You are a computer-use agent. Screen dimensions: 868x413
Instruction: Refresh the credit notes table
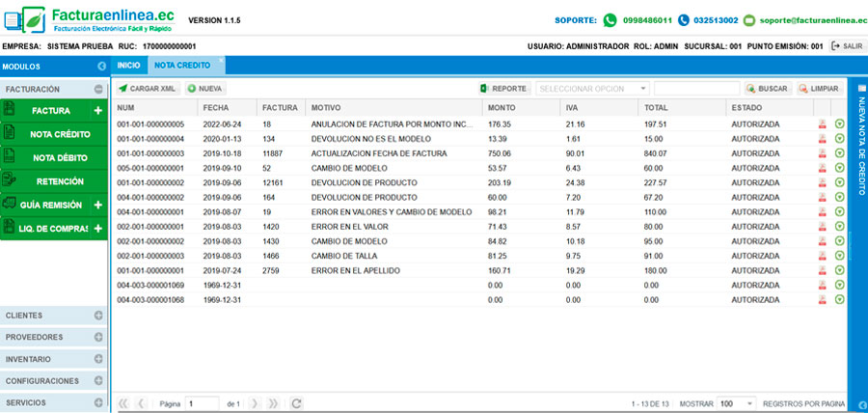[x=296, y=402]
